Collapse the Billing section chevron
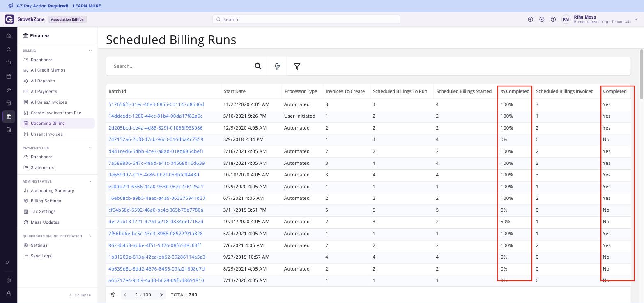644x303 pixels. (x=90, y=51)
